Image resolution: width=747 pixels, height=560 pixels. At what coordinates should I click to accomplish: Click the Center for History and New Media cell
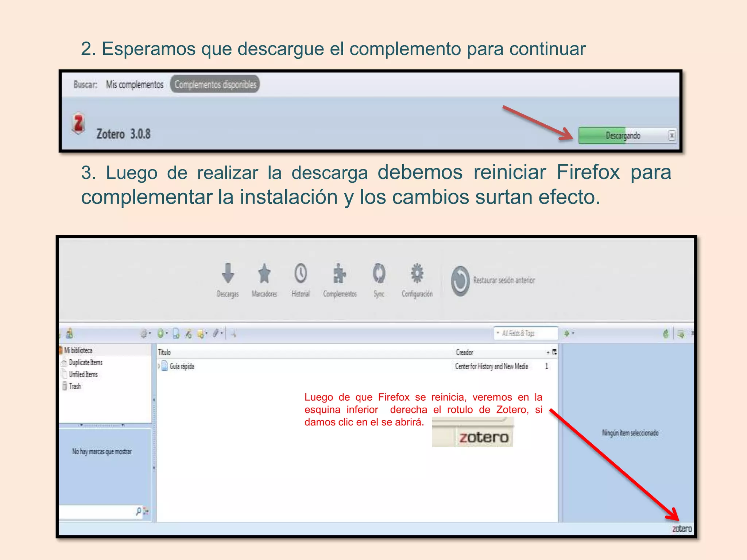(x=491, y=366)
